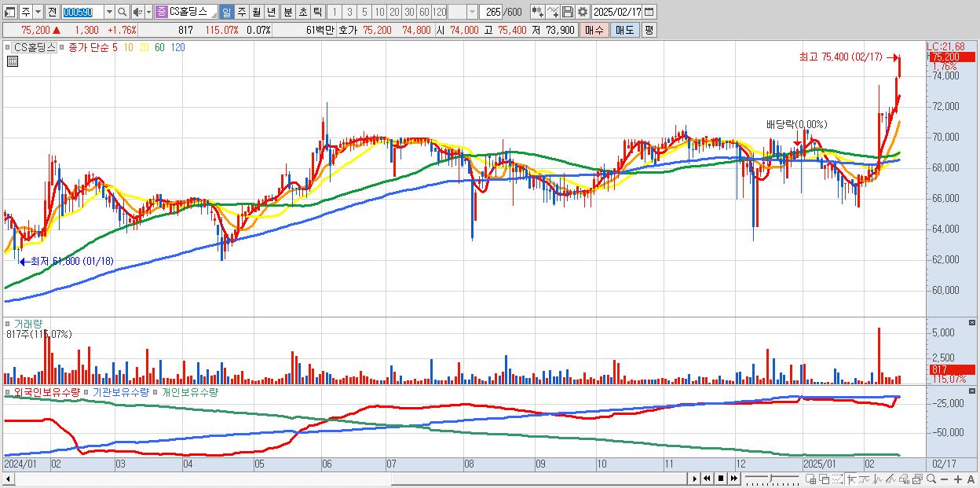Click the purple 증 market badge icon
Screen dimensions: 980x488
point(161,13)
